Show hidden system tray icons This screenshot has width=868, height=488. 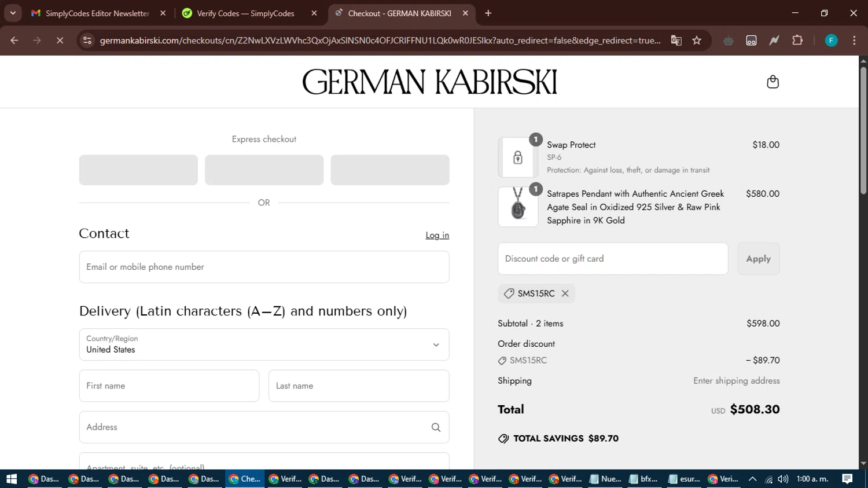click(x=752, y=479)
